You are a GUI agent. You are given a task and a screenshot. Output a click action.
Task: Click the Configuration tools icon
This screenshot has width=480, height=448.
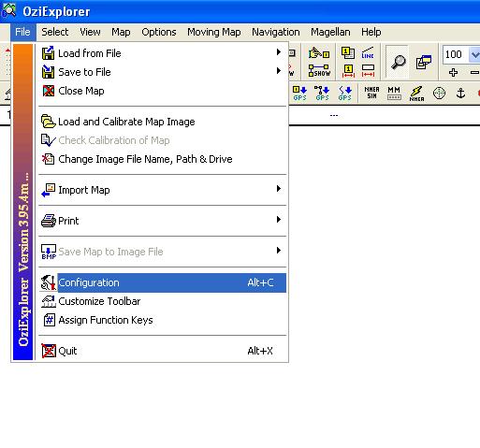point(49,282)
